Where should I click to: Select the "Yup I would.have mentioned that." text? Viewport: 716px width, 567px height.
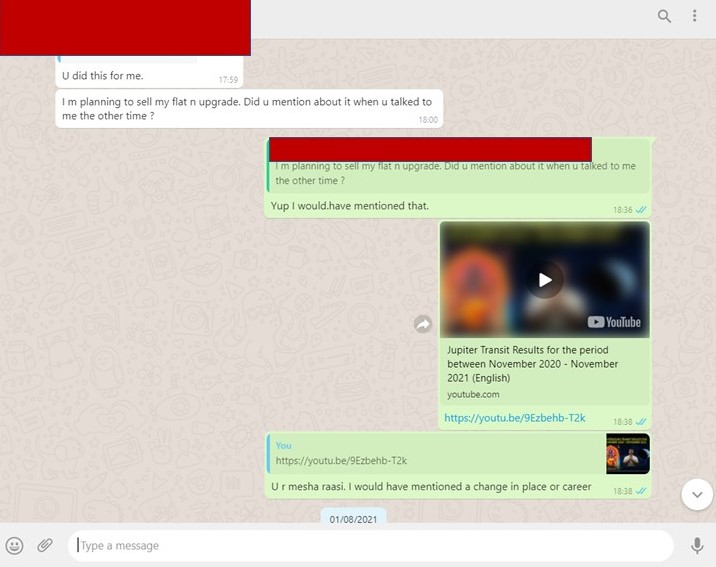pyautogui.click(x=349, y=206)
